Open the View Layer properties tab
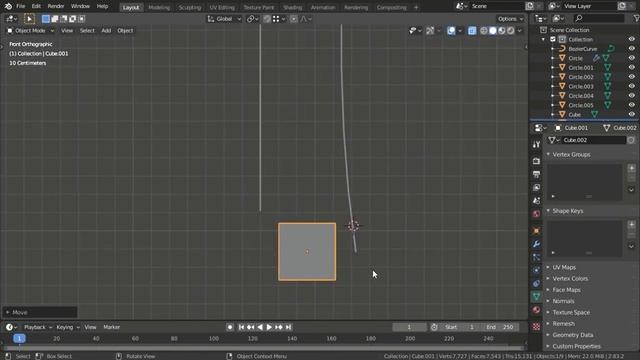 (x=536, y=187)
